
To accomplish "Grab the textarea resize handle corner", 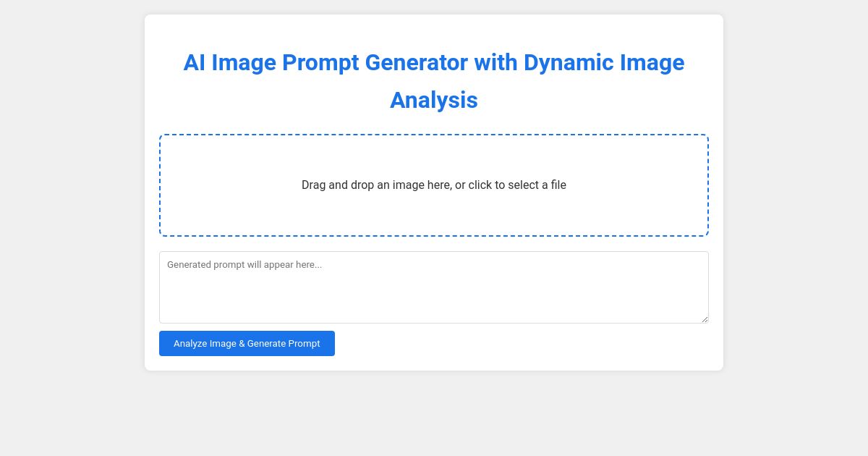I will tap(704, 318).
